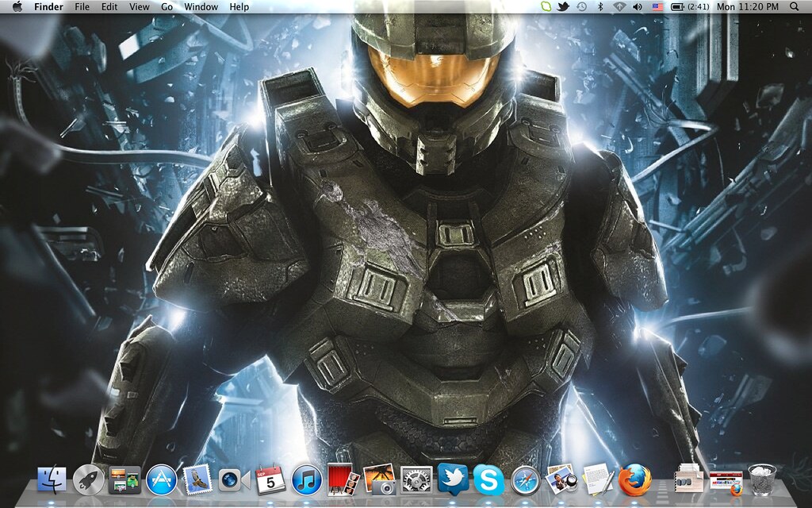Open Preview app in the dock
Image resolution: width=812 pixels, height=508 pixels.
pyautogui.click(x=561, y=479)
